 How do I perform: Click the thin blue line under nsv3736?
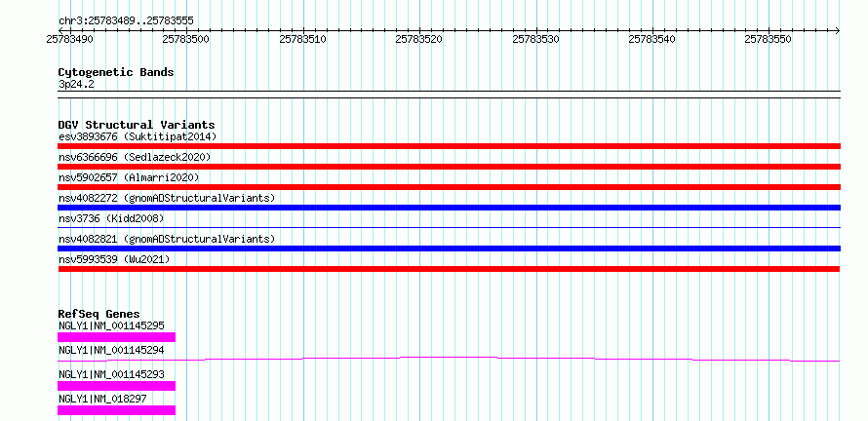coord(449,227)
